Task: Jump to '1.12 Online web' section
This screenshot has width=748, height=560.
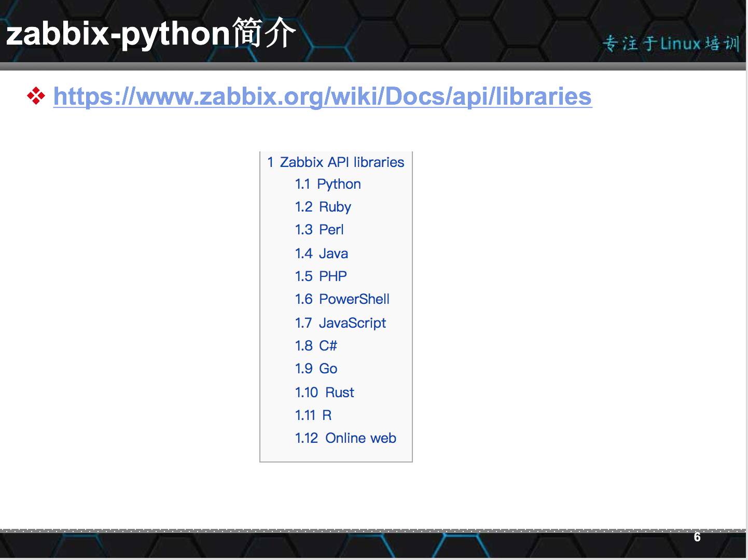Action: pos(345,438)
